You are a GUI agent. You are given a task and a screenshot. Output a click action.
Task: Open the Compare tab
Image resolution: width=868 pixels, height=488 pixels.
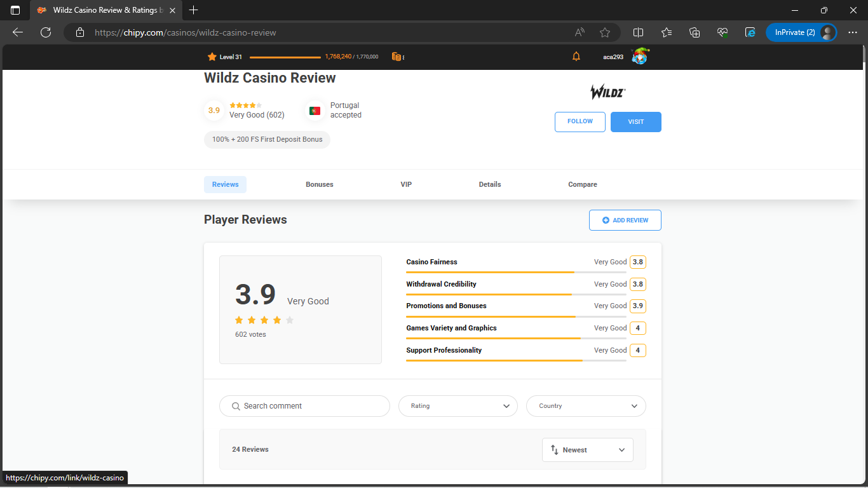pyautogui.click(x=582, y=184)
